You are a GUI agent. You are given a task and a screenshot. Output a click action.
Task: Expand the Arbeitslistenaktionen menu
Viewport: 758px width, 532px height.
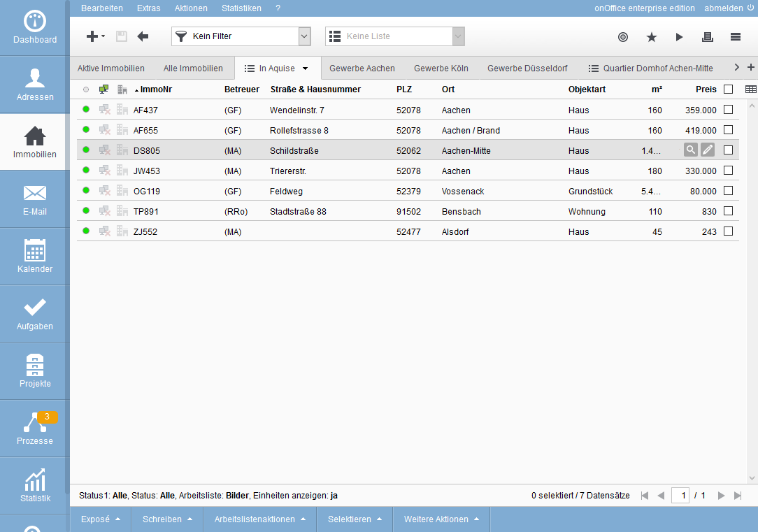click(260, 519)
